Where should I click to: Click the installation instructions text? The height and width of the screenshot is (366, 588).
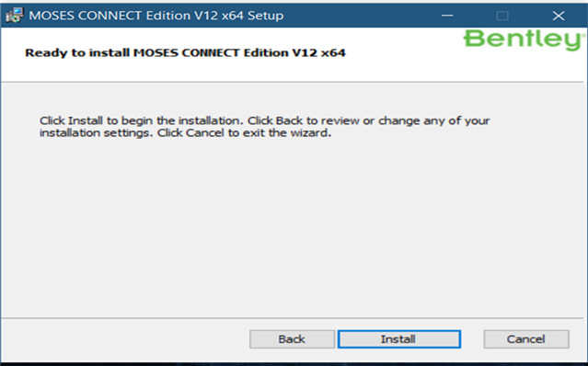(264, 127)
